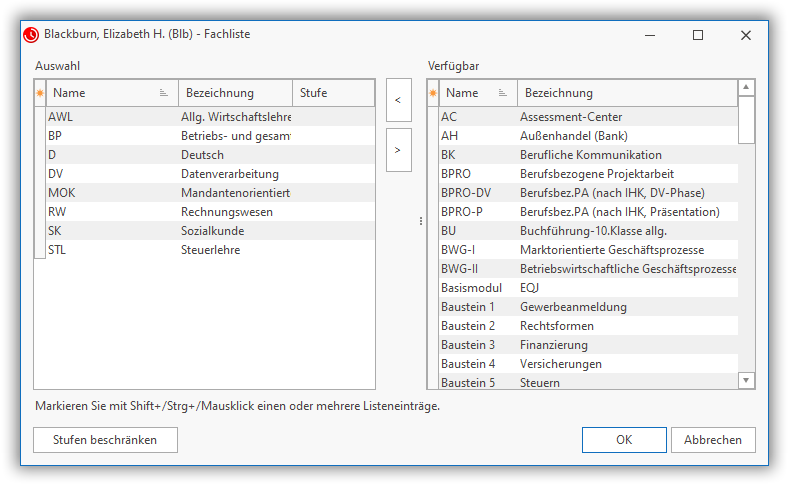
Task: Click the asterisk icon in Auswahl header
Action: click(40, 93)
